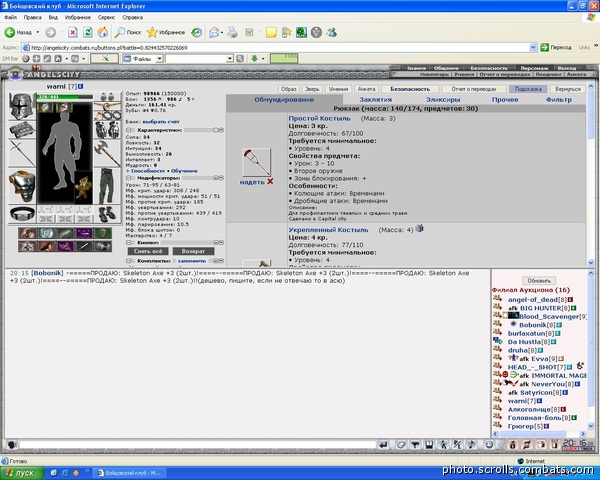Viewport: 600px width, 480px height.
Task: Click the Способности link
Action: (x=148, y=171)
